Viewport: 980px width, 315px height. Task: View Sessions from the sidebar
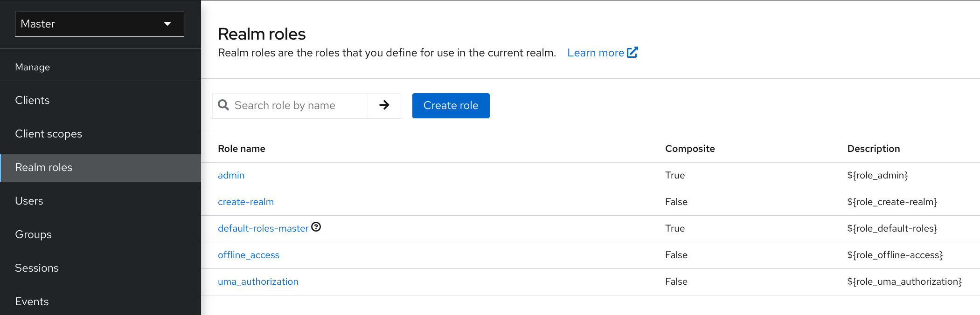coord(37,268)
